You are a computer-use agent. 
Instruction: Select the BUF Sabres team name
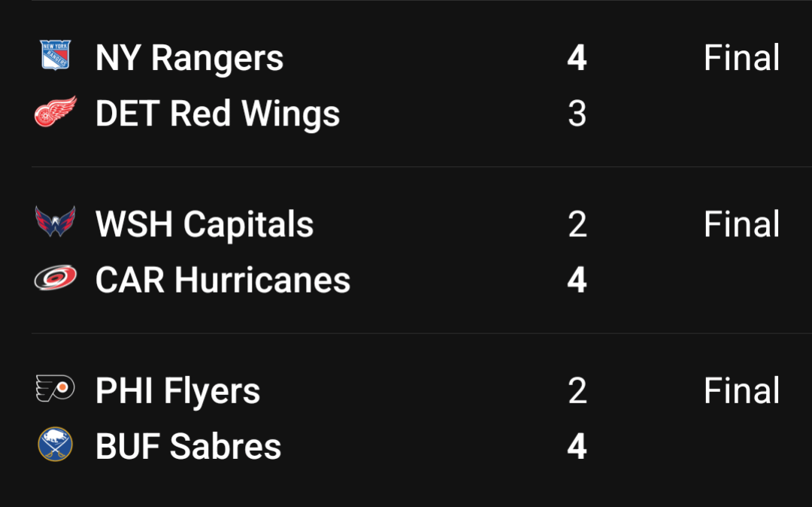click(188, 447)
